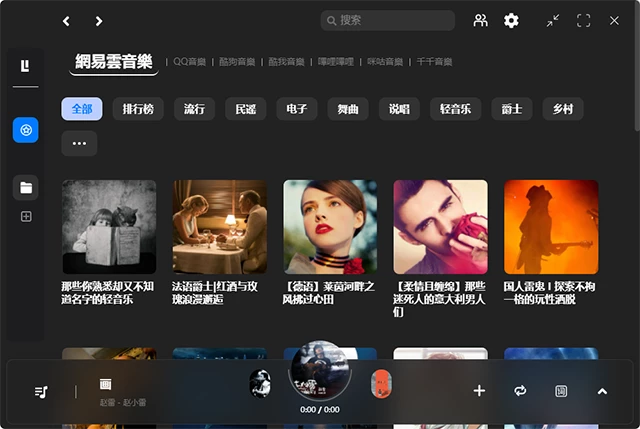Select the 舞曲 category filter
The width and height of the screenshot is (640, 429).
(348, 109)
